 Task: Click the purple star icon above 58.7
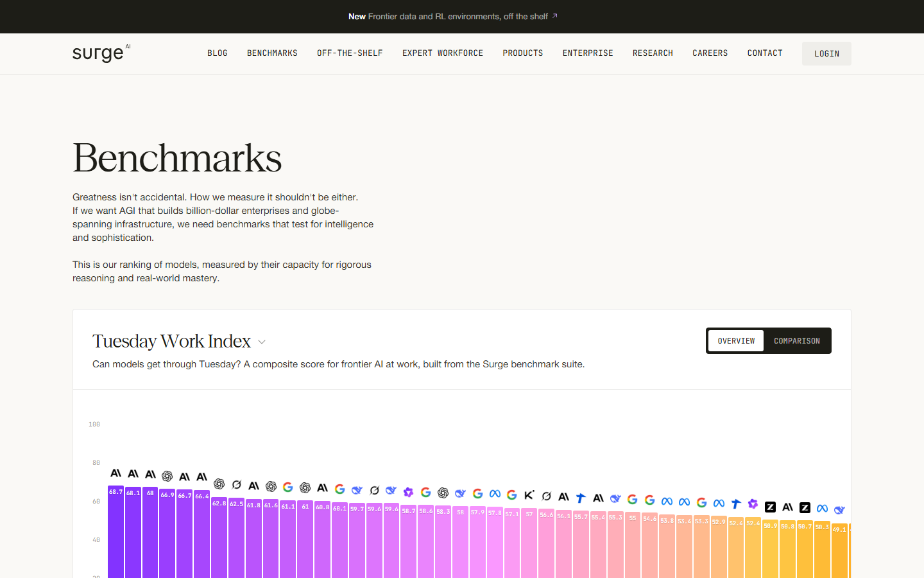point(409,492)
